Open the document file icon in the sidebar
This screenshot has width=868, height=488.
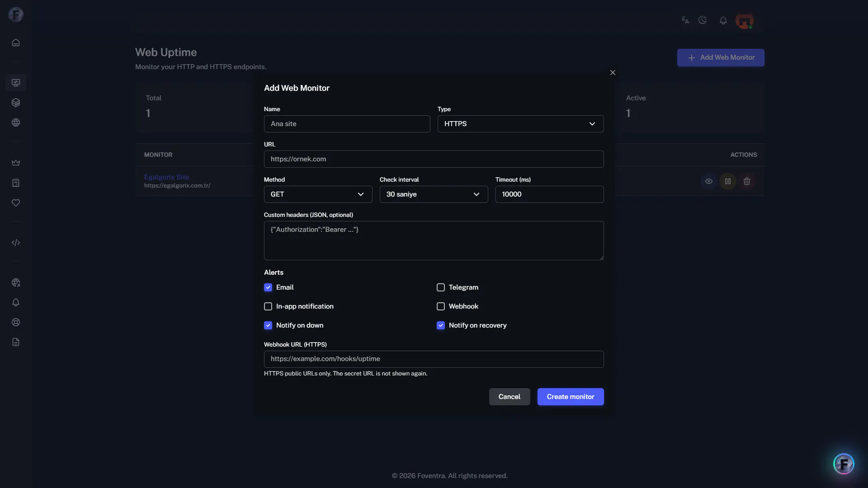click(x=16, y=342)
